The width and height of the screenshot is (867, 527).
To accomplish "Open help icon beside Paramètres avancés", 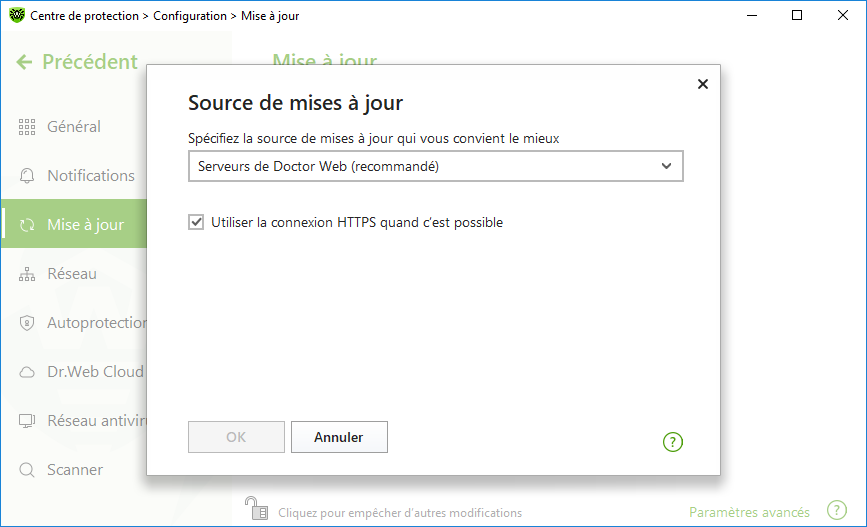I will pyautogui.click(x=837, y=510).
